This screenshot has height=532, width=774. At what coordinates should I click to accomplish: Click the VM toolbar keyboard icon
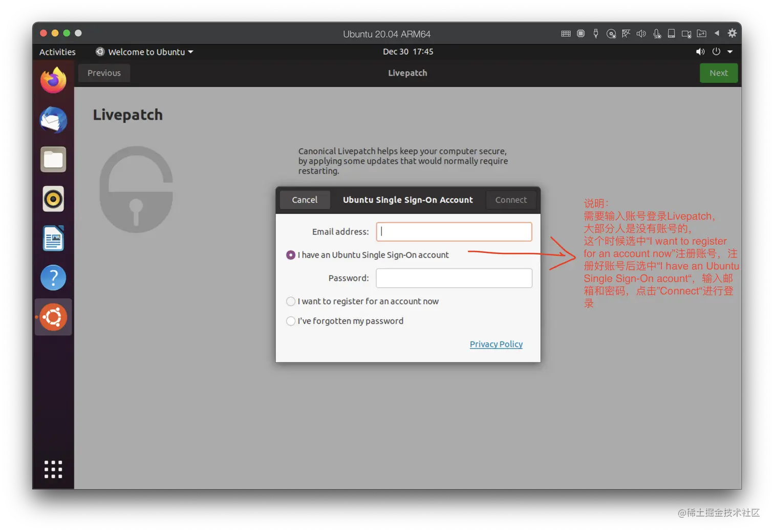click(x=566, y=33)
